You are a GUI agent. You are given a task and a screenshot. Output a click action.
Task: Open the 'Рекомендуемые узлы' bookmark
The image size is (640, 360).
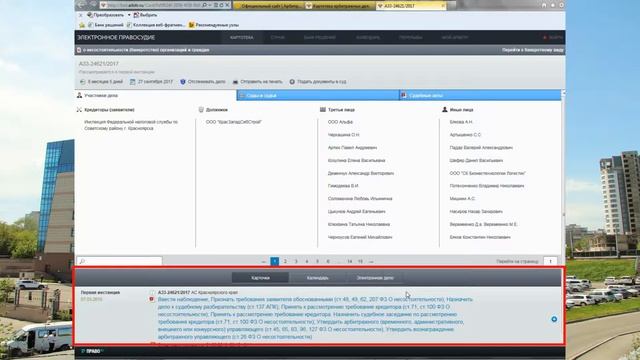pos(213,25)
